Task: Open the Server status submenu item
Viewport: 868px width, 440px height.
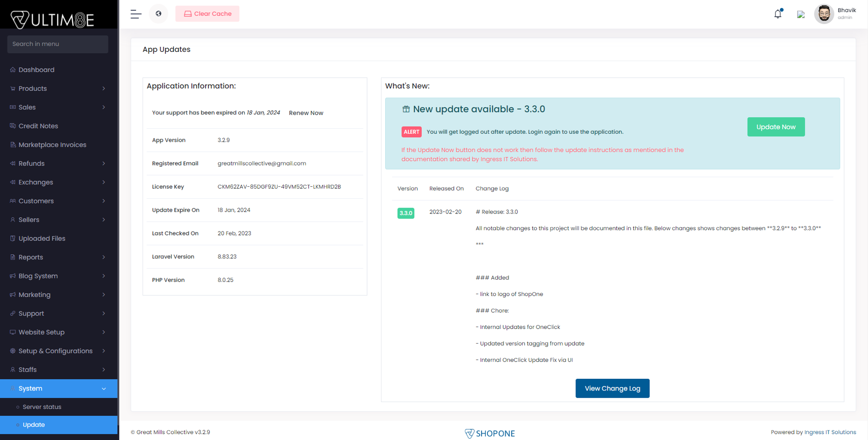Action: pyautogui.click(x=42, y=407)
